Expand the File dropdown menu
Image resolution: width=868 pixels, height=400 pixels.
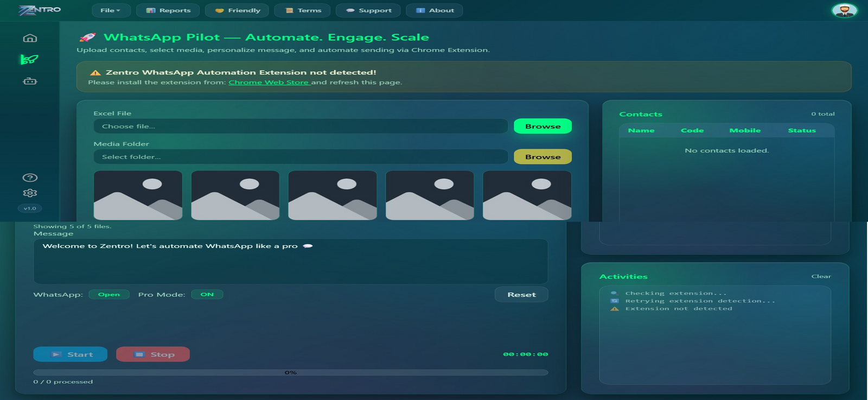point(110,10)
